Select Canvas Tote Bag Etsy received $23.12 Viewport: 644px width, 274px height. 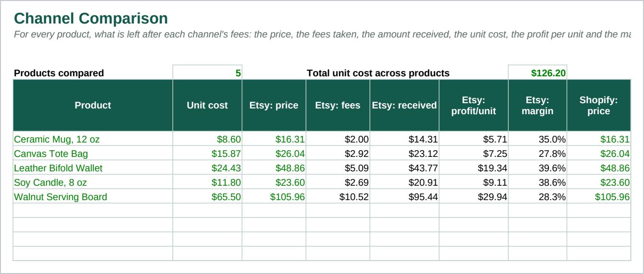click(405, 154)
